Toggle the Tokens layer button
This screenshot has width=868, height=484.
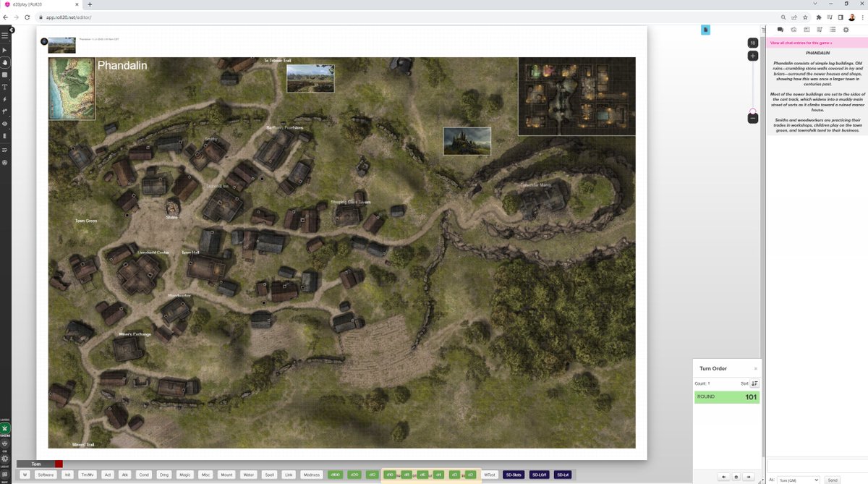tap(4, 428)
